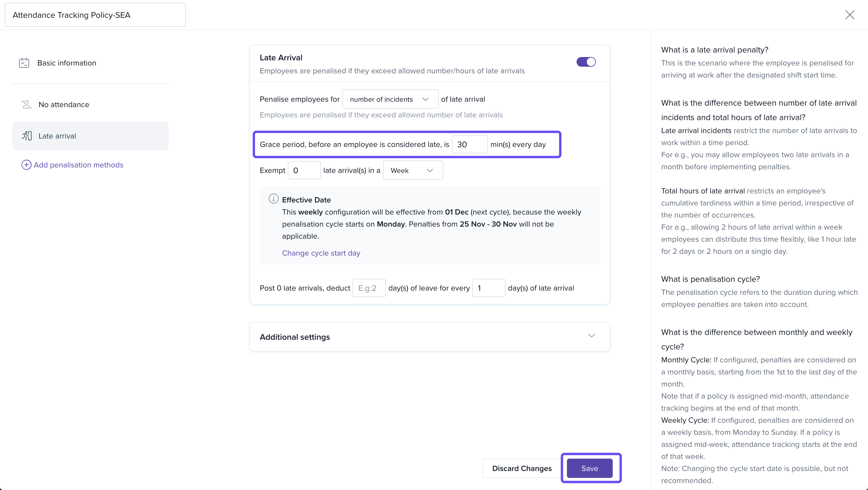Image resolution: width=868 pixels, height=490 pixels.
Task: Disable the Late Arrival toggle switch
Action: (x=586, y=62)
